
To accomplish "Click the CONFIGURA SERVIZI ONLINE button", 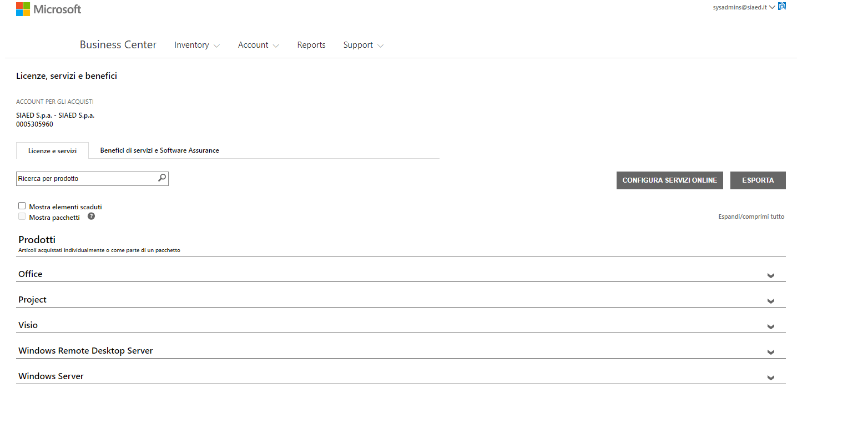I will coord(670,180).
